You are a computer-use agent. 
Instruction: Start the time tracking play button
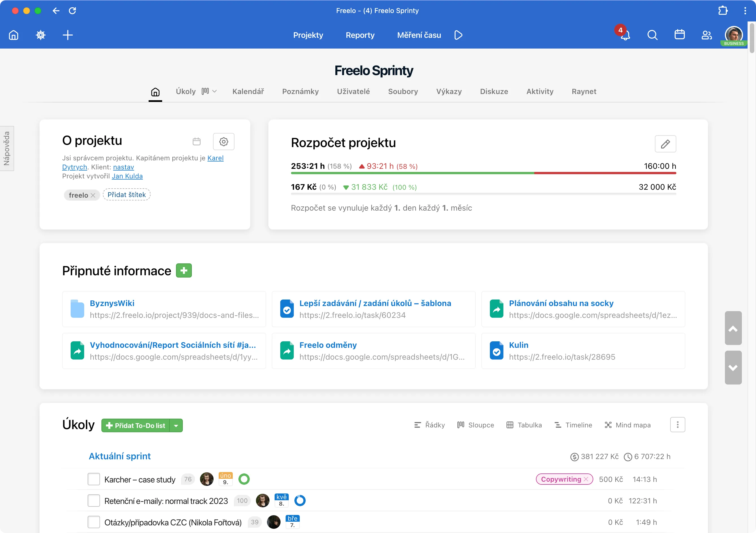[458, 35]
